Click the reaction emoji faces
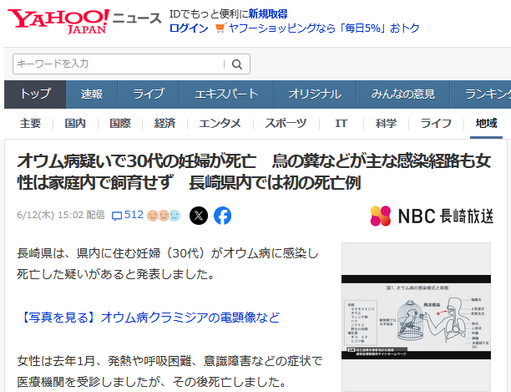 tap(164, 216)
